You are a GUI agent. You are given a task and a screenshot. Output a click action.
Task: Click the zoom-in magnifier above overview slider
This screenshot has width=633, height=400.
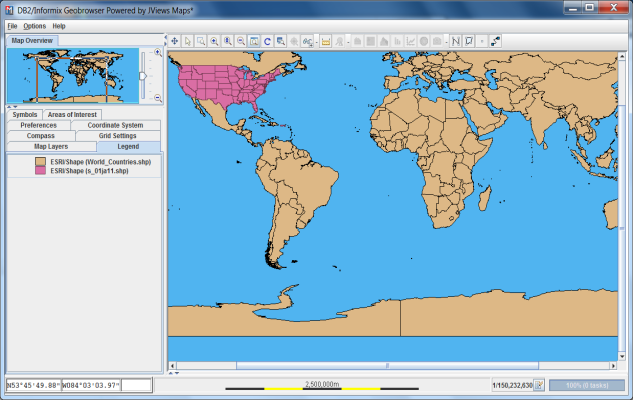158,52
